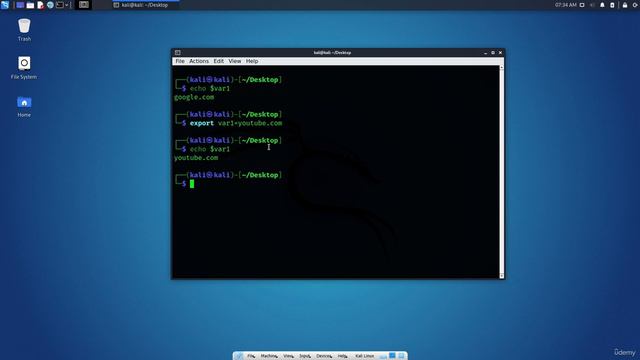Select the kali@kali ~/Desktop taskbar button
This screenshot has height=360, width=640.
tap(146, 5)
